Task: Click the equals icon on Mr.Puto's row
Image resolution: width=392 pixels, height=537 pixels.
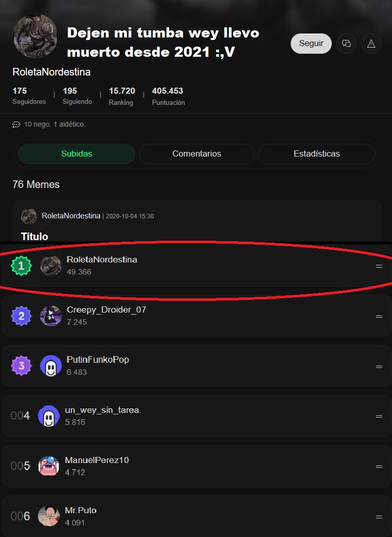Action: [379, 517]
